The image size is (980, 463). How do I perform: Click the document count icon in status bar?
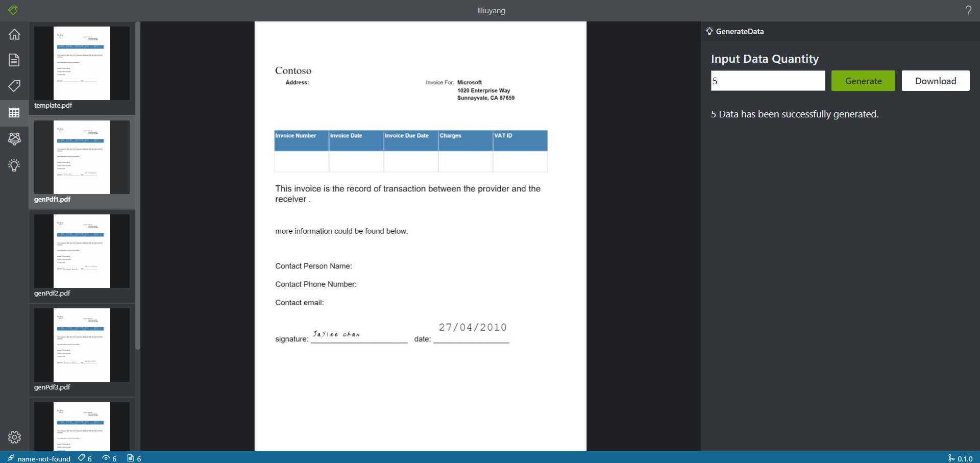pyautogui.click(x=130, y=458)
